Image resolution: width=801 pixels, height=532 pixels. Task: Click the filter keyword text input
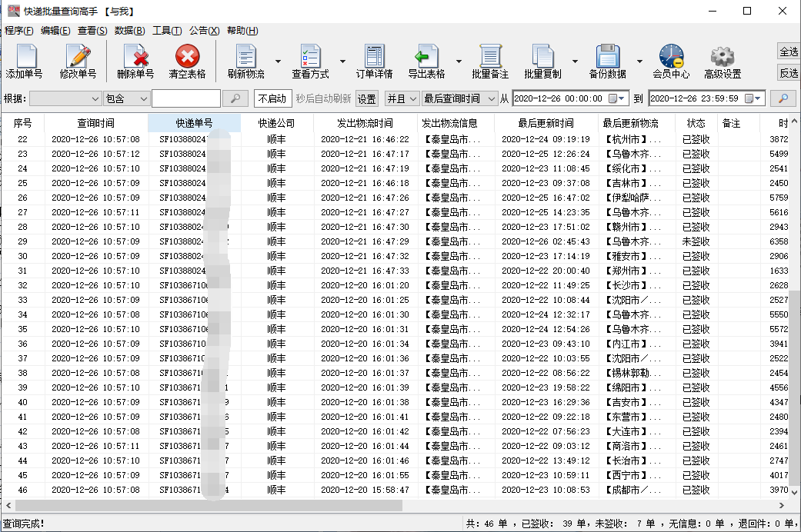pos(186,98)
